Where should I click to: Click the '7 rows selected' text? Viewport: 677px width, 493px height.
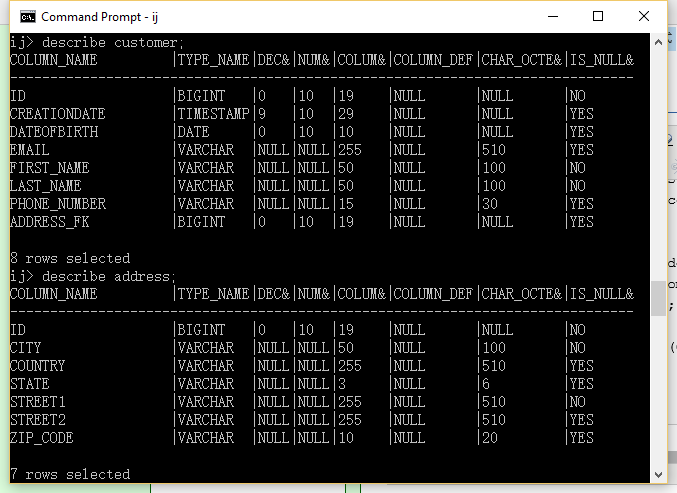70,474
